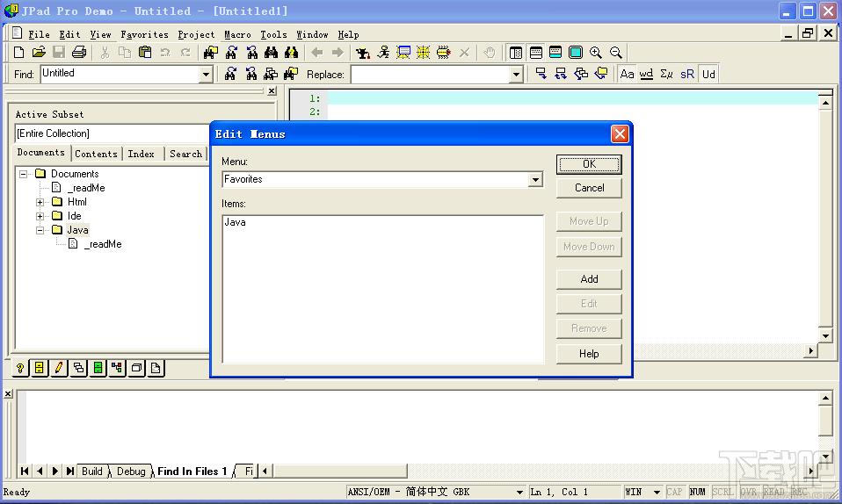This screenshot has height=504, width=842.
Task: Click the Active Subset Entire Collection field
Action: coord(110,133)
